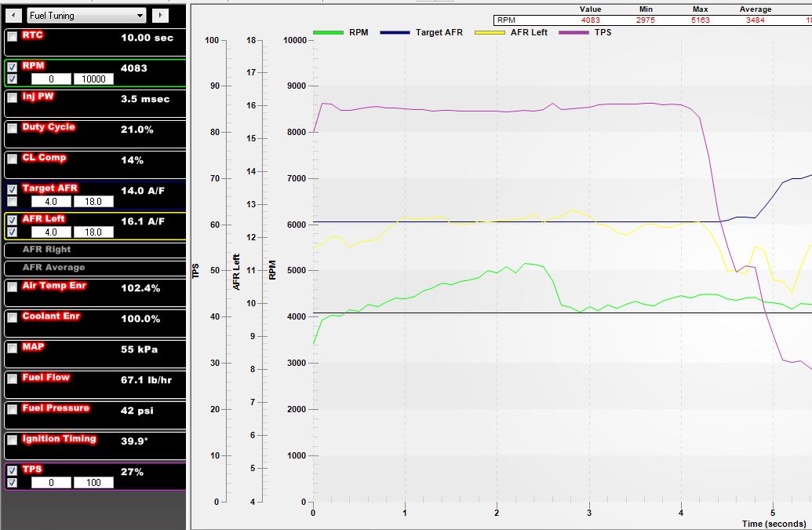Click the right arrow beside Fuel Tuning
Viewport: 812px width, 530px height.
(159, 15)
